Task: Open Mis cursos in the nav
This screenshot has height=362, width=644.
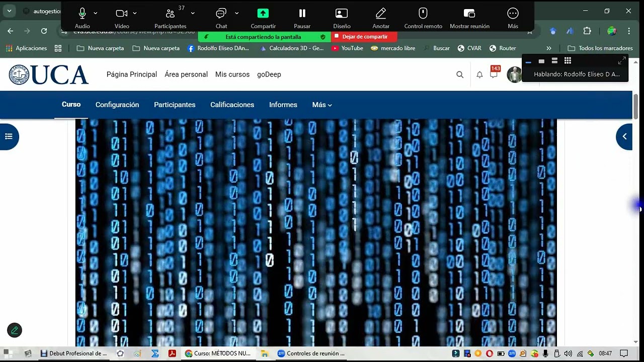Action: point(232,74)
